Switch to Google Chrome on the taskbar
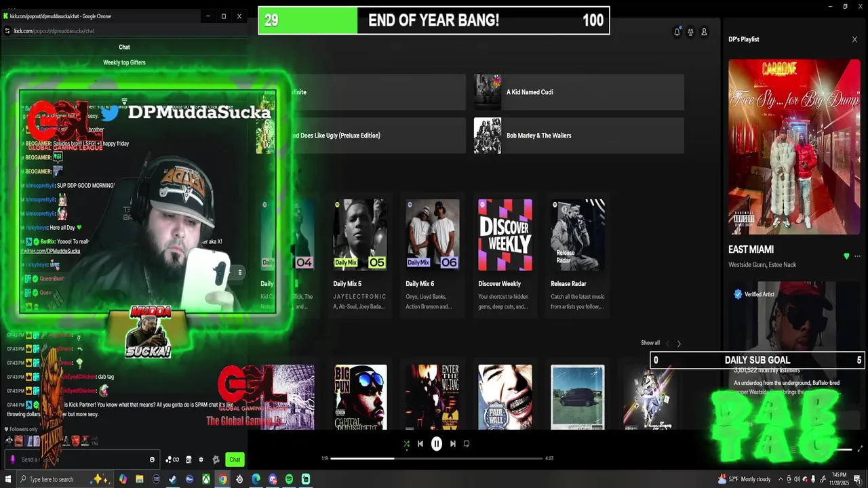The image size is (868, 488). [222, 479]
